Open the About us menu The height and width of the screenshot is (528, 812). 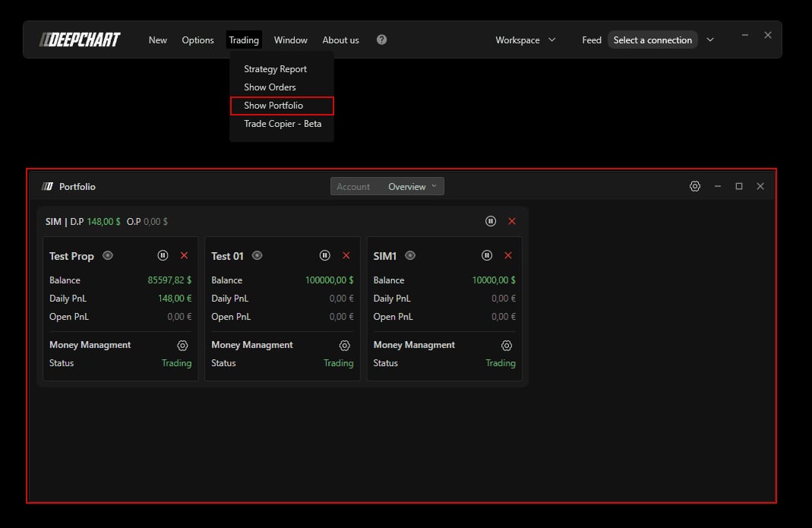tap(340, 40)
